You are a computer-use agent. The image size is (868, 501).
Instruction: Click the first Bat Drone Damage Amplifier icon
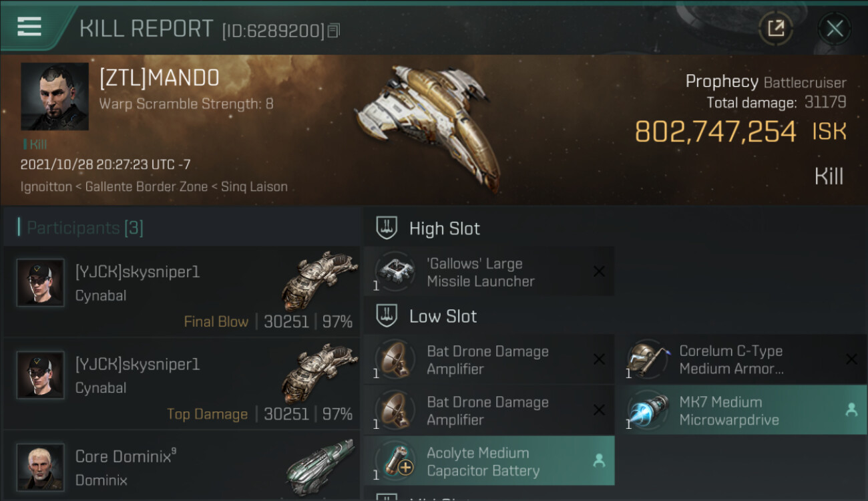[x=395, y=359]
